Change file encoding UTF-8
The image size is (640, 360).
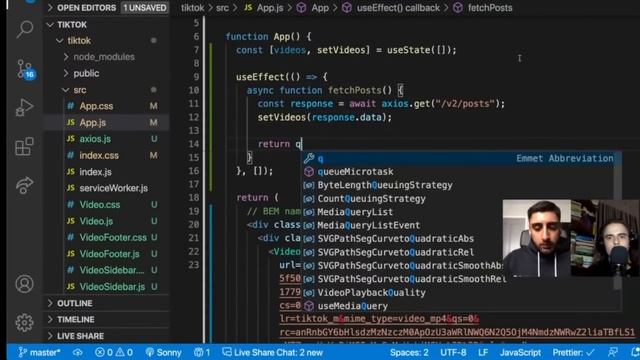(x=453, y=352)
